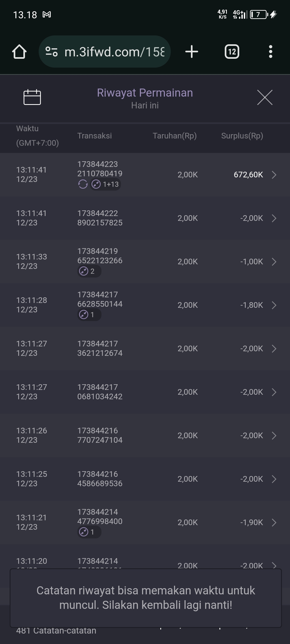Expand the transaction ending 8902157825
The image size is (290, 644).
[x=274, y=218]
